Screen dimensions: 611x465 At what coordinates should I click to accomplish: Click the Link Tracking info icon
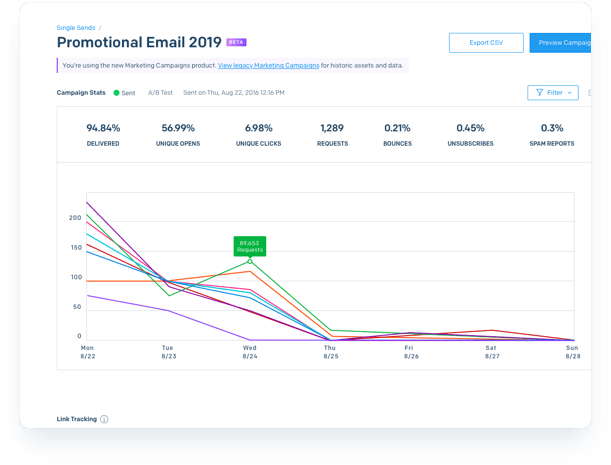click(104, 419)
